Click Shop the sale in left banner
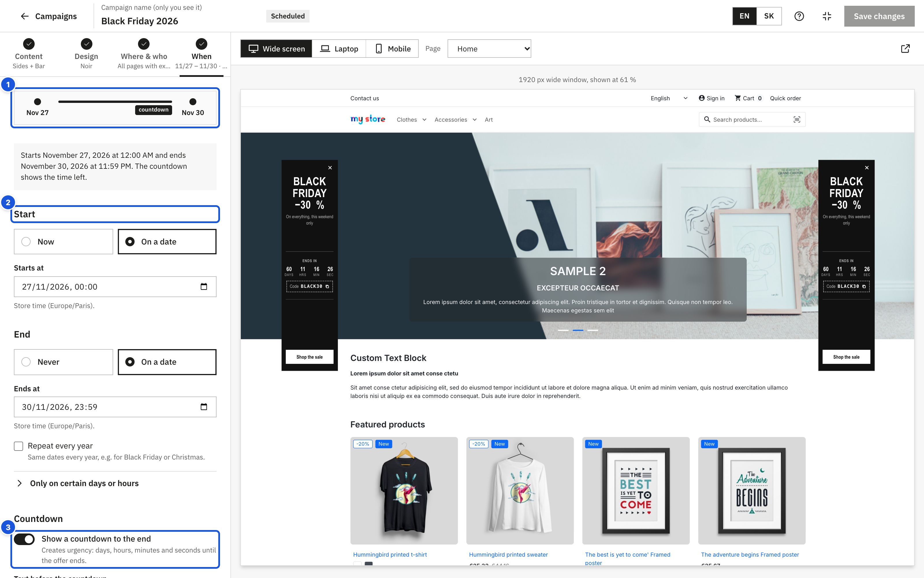Screen dimensions: 924x578 [309, 357]
